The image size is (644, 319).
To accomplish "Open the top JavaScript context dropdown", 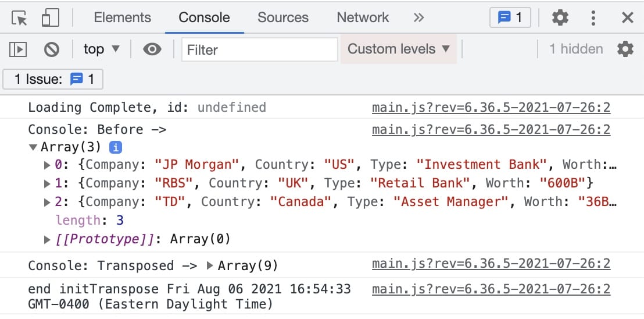I will click(102, 49).
